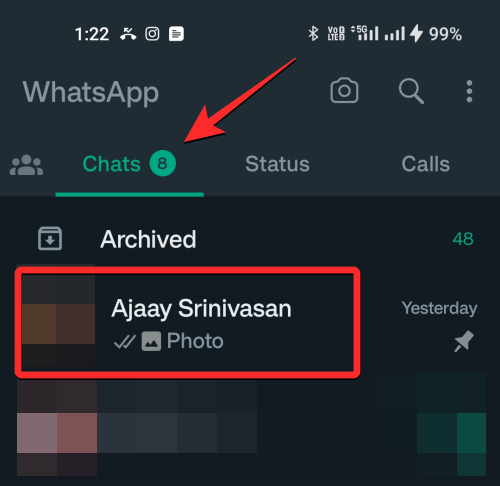500x486 pixels.
Task: Open the Ajaay Srinivasan chat
Action: [x=250, y=322]
